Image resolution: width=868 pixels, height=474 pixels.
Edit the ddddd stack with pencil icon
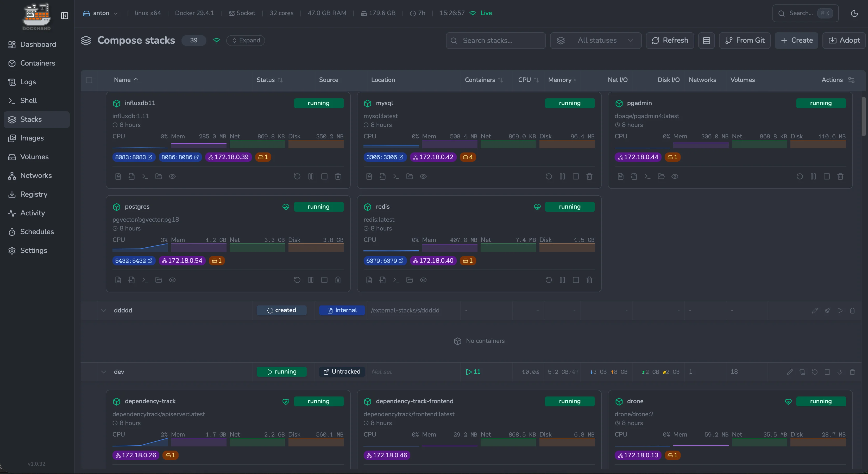point(815,311)
